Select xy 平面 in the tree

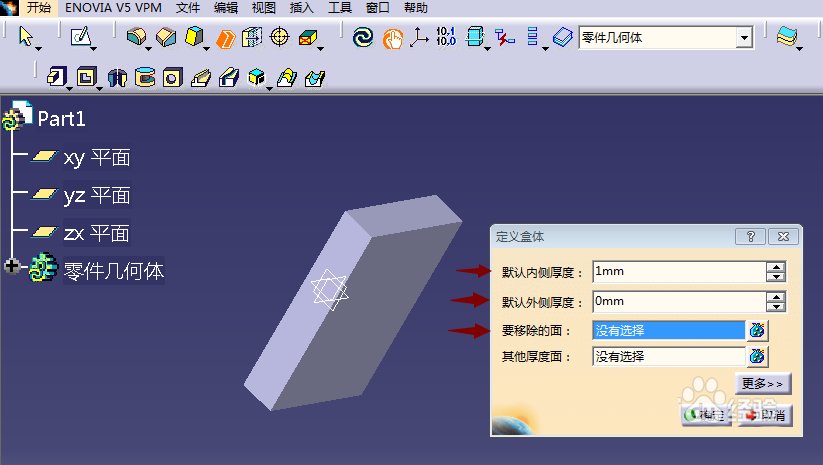97,157
